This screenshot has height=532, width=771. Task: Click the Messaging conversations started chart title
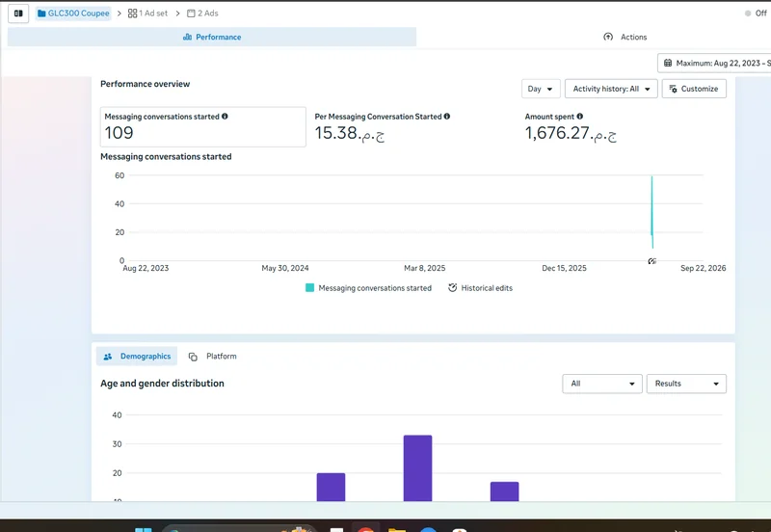(x=166, y=157)
